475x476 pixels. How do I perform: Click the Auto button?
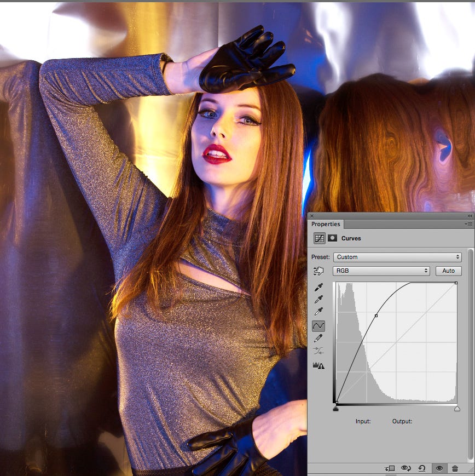click(x=449, y=271)
